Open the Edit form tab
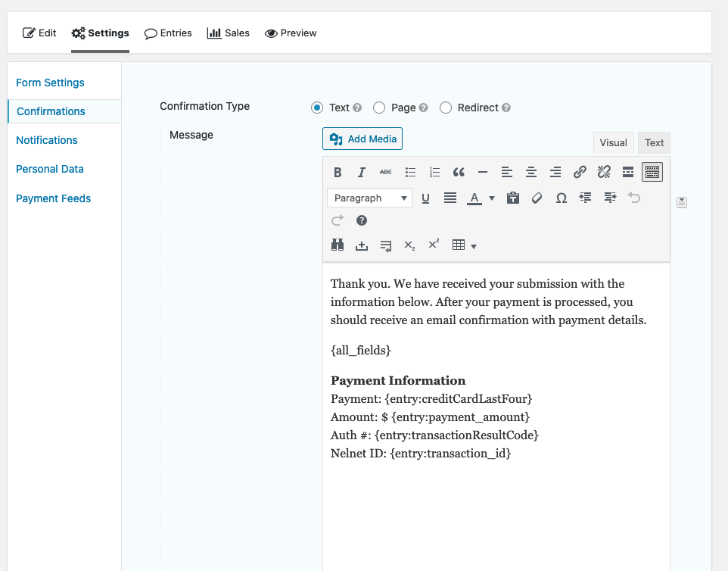This screenshot has height=571, width=728. pos(39,33)
